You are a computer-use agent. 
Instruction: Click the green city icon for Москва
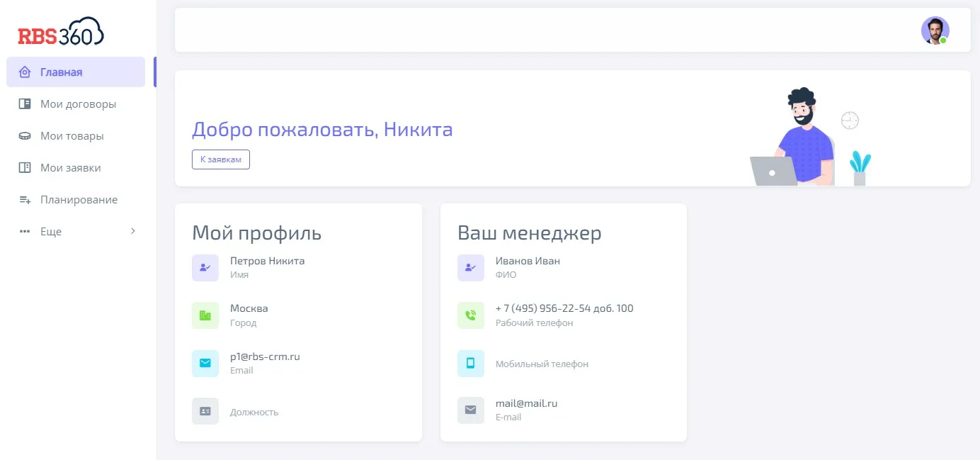[x=205, y=315]
